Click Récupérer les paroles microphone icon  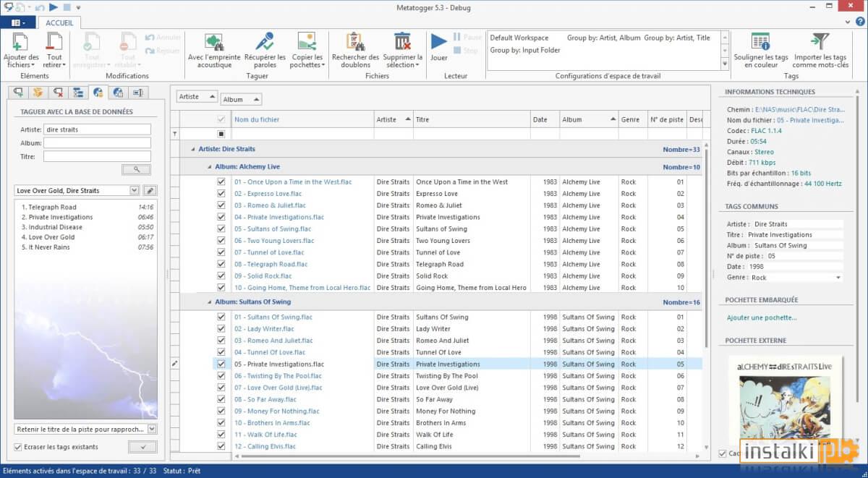tap(265, 41)
